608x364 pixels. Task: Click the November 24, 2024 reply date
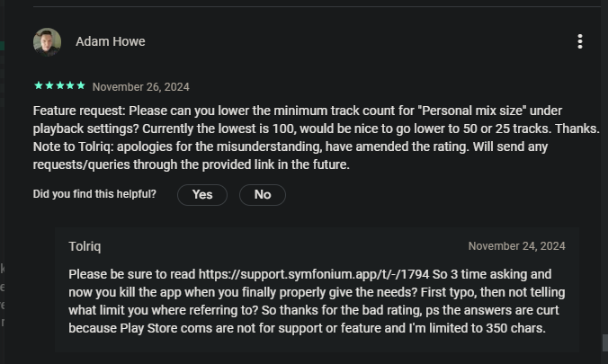tap(516, 245)
